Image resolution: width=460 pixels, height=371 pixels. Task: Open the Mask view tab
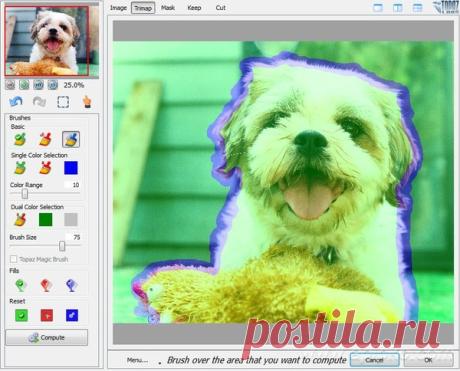click(168, 8)
